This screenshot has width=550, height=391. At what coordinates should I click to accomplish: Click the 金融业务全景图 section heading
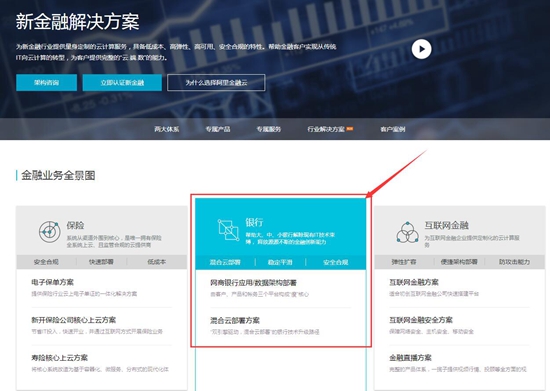pyautogui.click(x=58, y=175)
